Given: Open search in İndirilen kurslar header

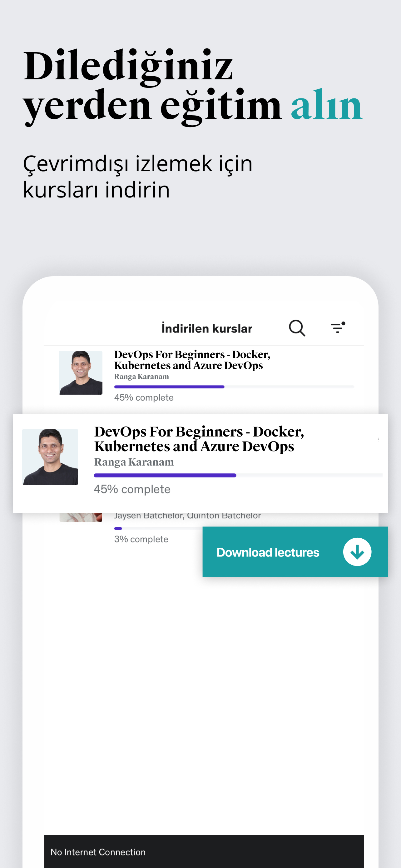Looking at the screenshot, I should click(297, 328).
